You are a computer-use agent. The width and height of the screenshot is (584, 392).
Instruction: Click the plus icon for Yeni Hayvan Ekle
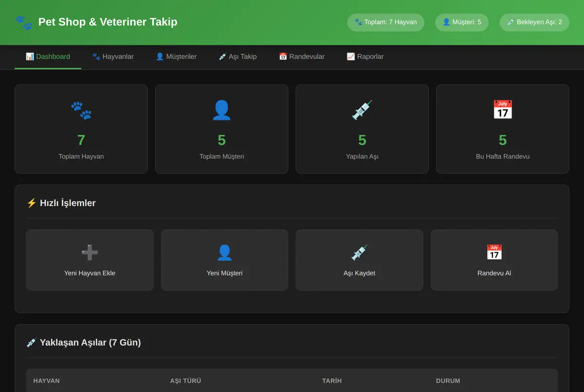click(90, 252)
